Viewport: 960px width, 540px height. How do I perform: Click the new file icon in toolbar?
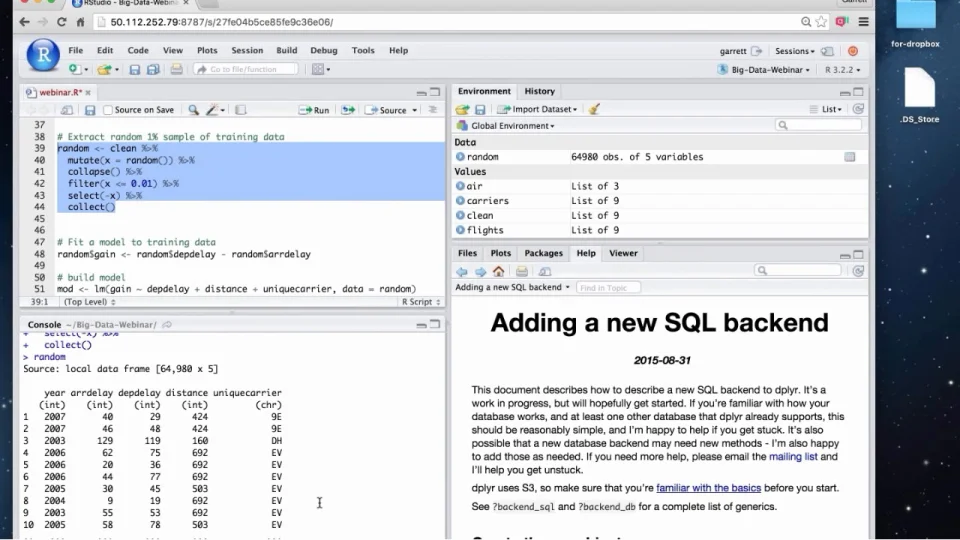pos(74,69)
